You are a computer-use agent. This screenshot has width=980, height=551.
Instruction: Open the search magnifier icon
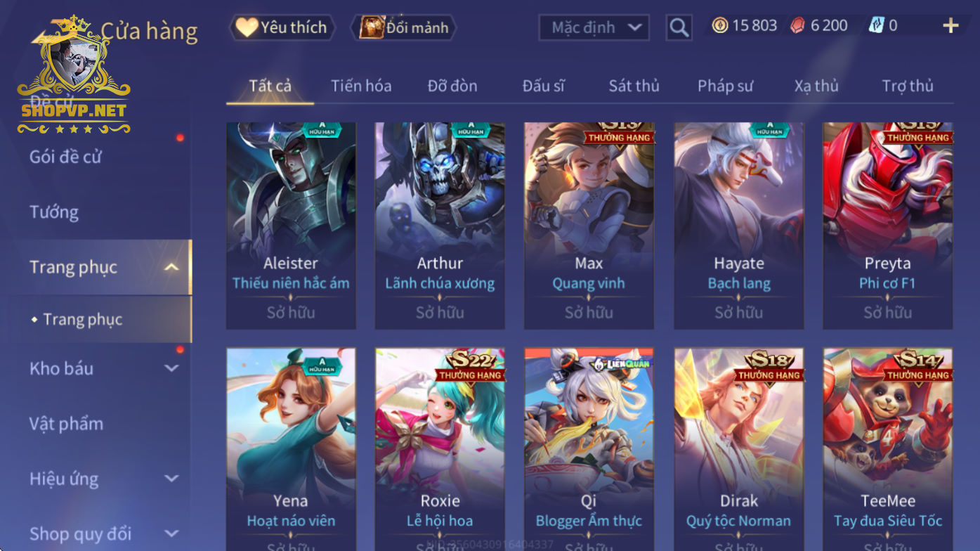(x=679, y=27)
